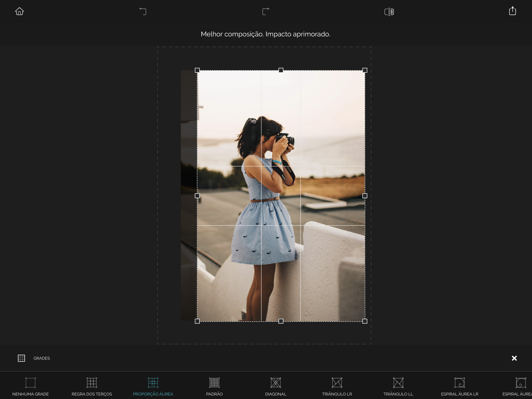
Task: Click the top-center crop edge handle
Action: coord(281,70)
